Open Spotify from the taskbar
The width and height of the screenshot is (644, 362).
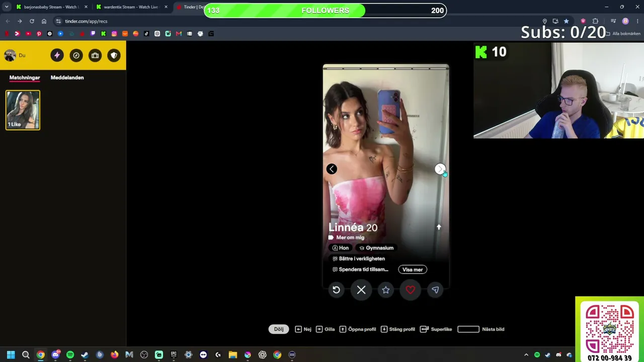click(70, 355)
